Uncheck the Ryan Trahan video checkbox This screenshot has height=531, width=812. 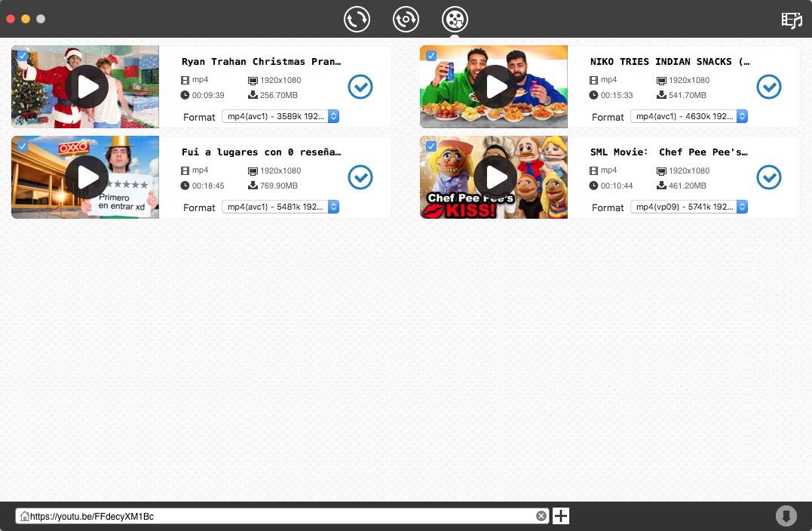pos(23,55)
